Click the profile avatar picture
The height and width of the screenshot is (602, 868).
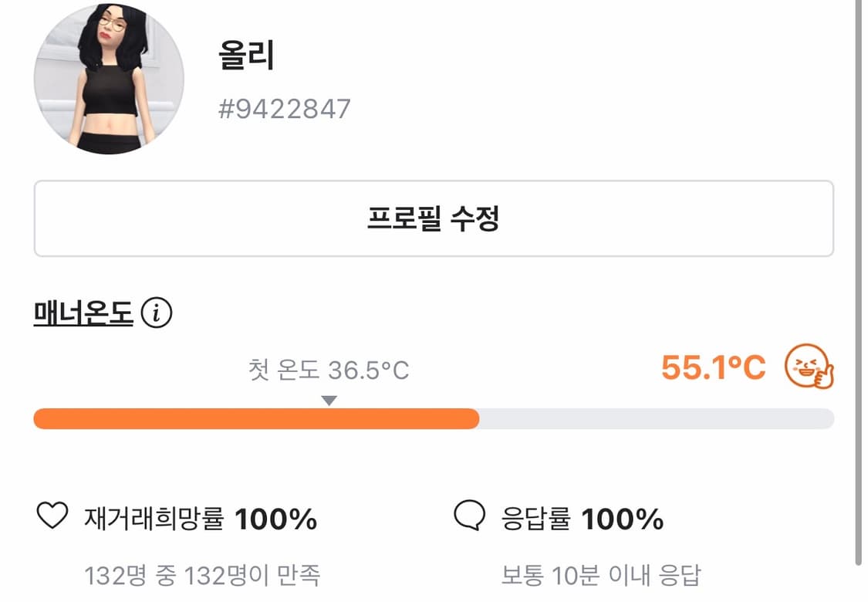pyautogui.click(x=109, y=79)
